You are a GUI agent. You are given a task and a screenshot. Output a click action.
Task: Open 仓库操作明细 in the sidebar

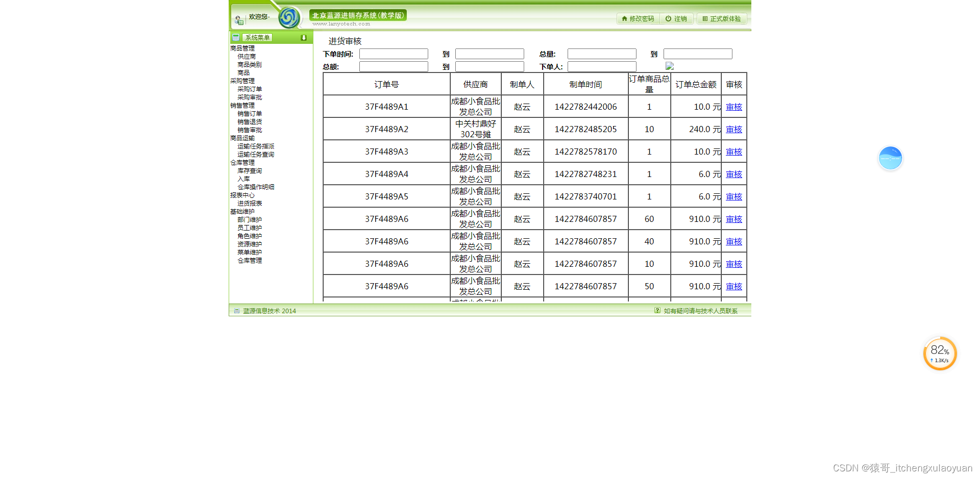coord(256,187)
